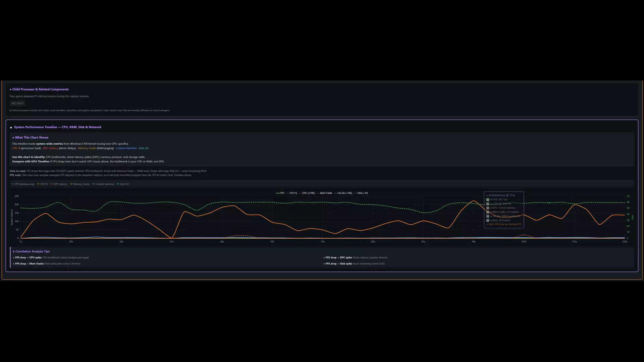Screen dimensions: 644x362
Task: Click the What This Chart Shows heading
Action: tap(31, 137)
